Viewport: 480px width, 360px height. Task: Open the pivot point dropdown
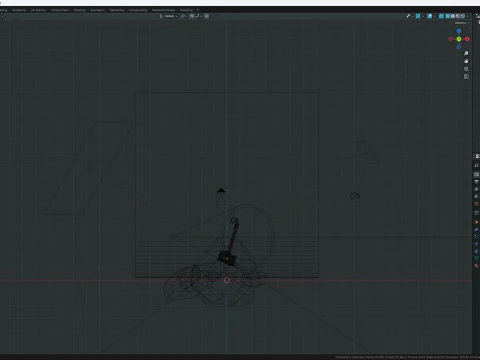183,16
